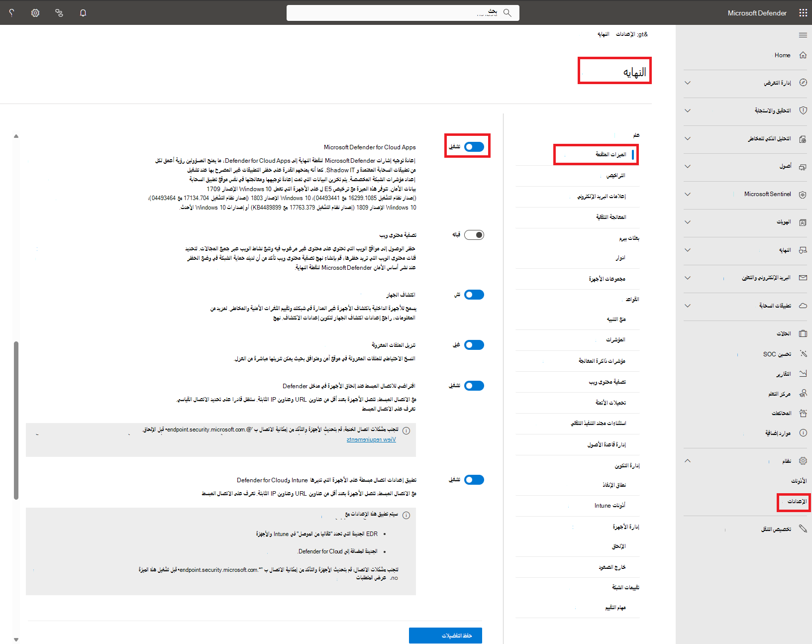Click the حفظ التفضيلات button
Screen dimensions: 812x644
tap(445, 636)
